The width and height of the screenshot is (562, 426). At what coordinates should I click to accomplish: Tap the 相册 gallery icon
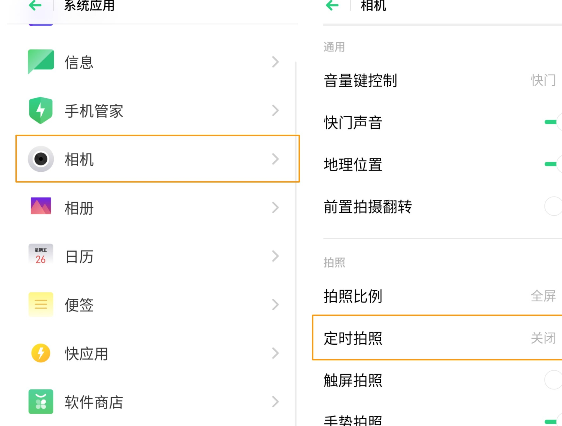pos(41,206)
